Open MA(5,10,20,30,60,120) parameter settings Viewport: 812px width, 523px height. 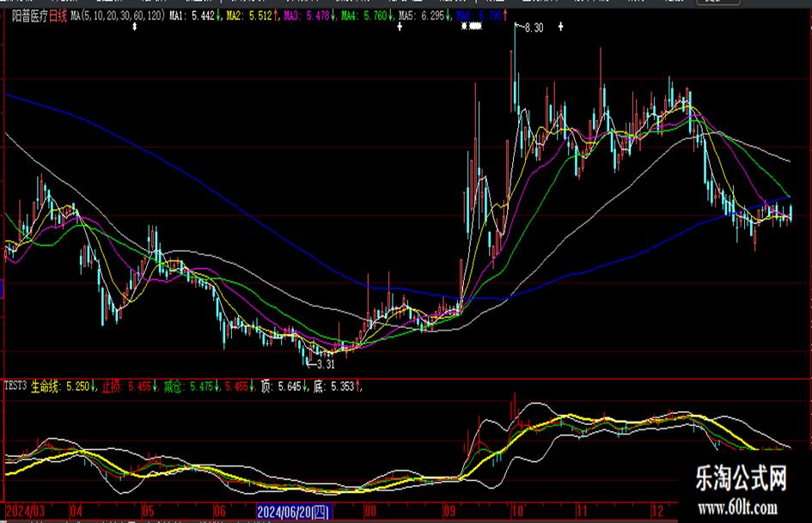[117, 15]
